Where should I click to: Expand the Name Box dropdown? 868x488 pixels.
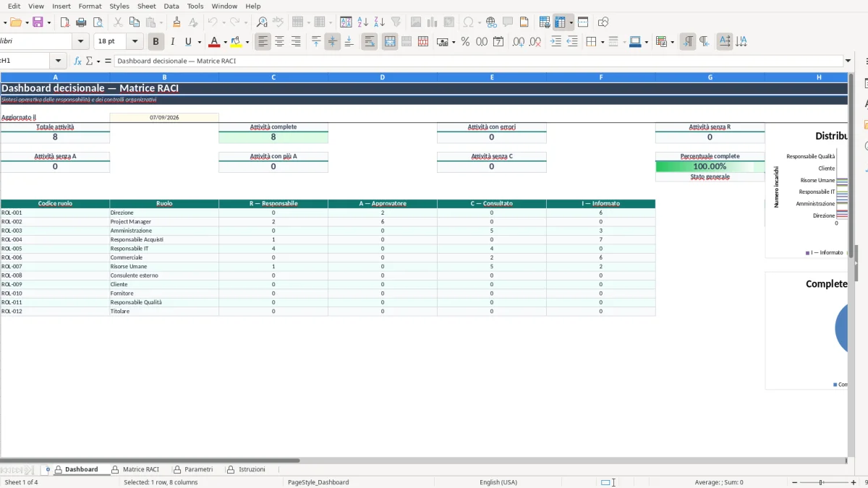click(x=59, y=61)
